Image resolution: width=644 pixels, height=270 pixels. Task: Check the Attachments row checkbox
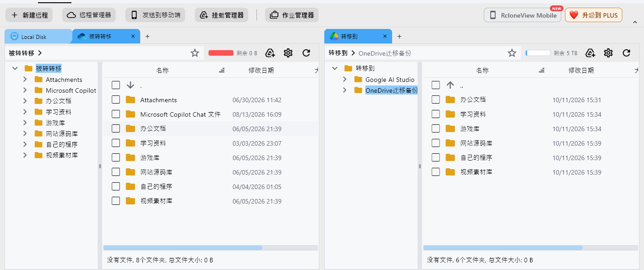click(x=116, y=99)
